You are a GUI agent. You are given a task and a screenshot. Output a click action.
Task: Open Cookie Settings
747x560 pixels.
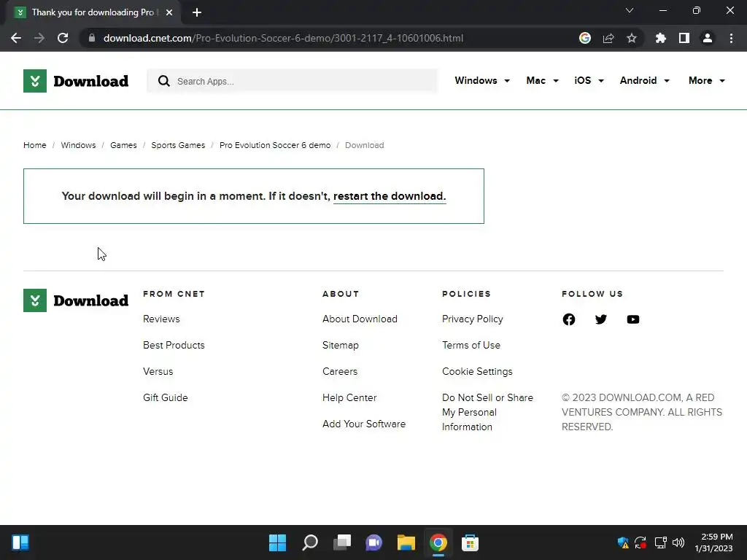pyautogui.click(x=477, y=371)
